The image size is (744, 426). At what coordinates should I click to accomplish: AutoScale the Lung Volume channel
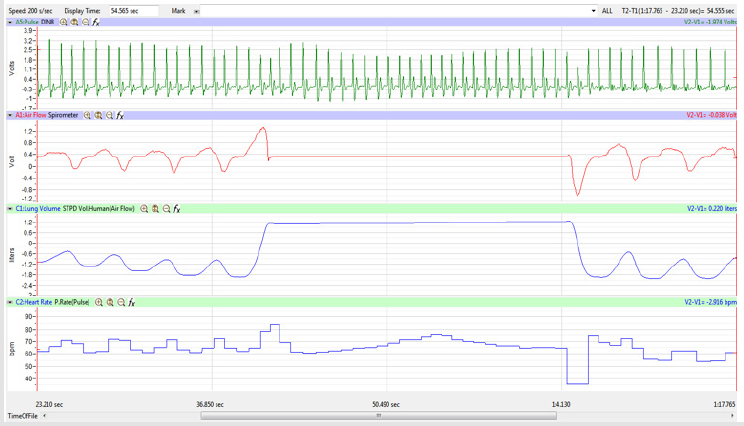155,209
